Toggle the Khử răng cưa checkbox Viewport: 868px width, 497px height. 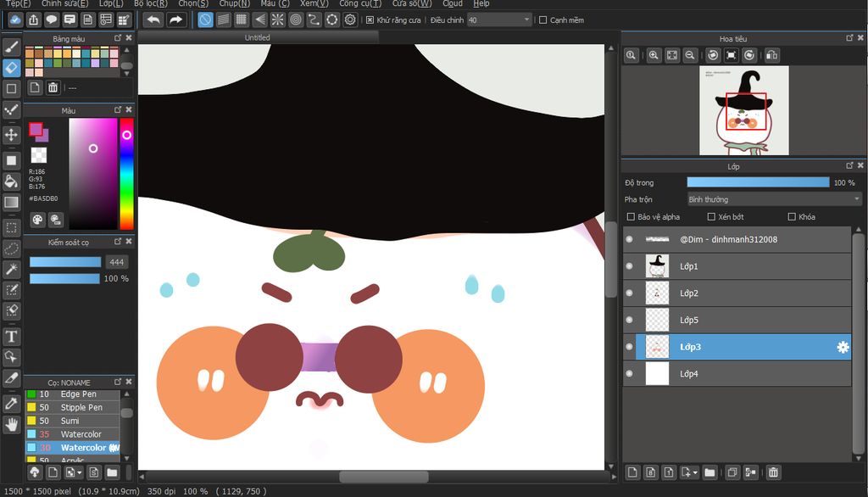[x=370, y=20]
